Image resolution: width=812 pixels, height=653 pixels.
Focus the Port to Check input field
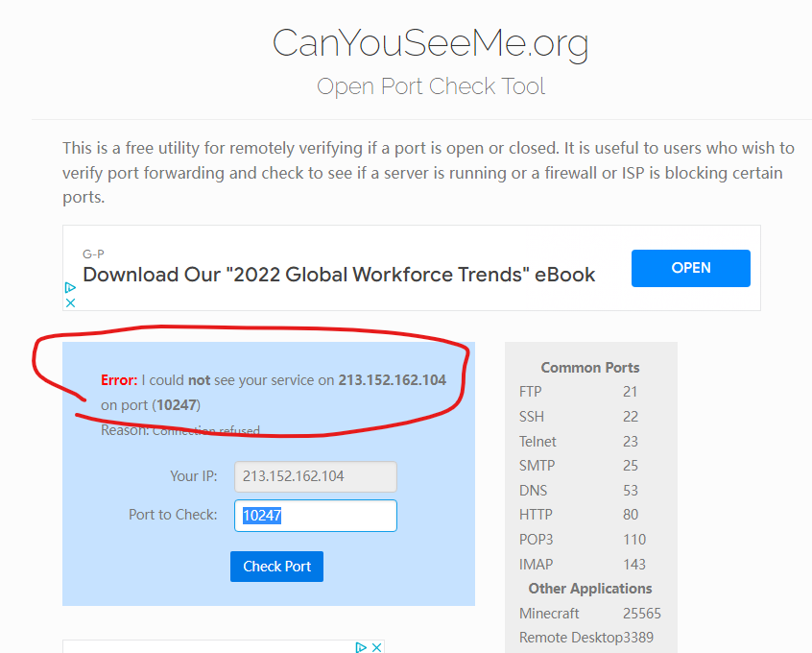pos(315,515)
